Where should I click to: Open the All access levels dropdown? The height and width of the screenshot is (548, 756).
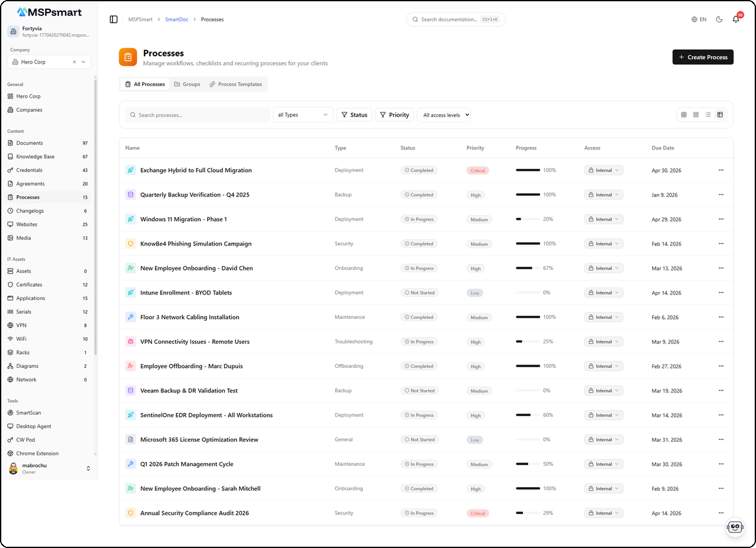coord(444,115)
